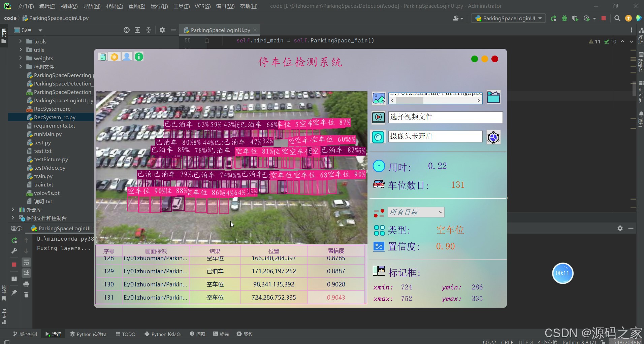Image resolution: width=644 pixels, height=344 pixels.
Task: Click the green window control dot
Action: [475, 59]
